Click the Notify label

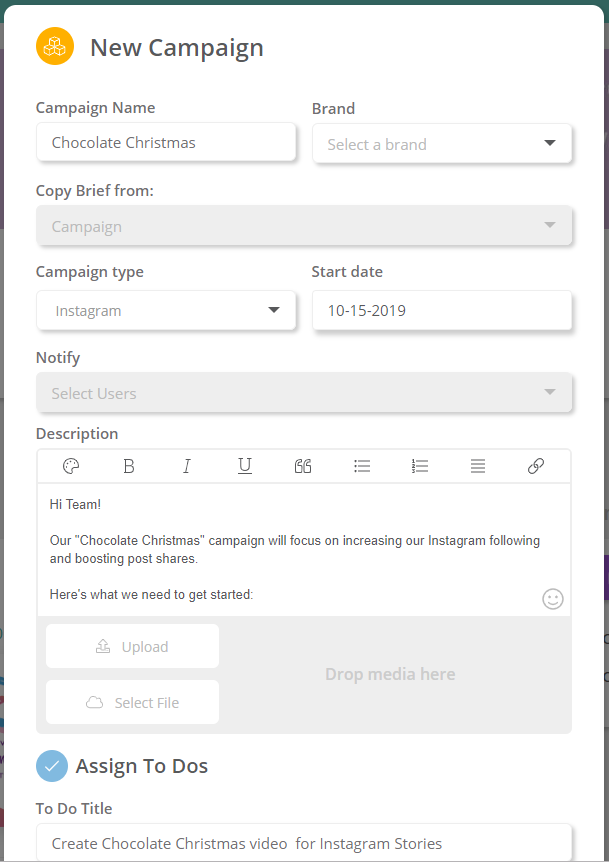[x=58, y=358]
